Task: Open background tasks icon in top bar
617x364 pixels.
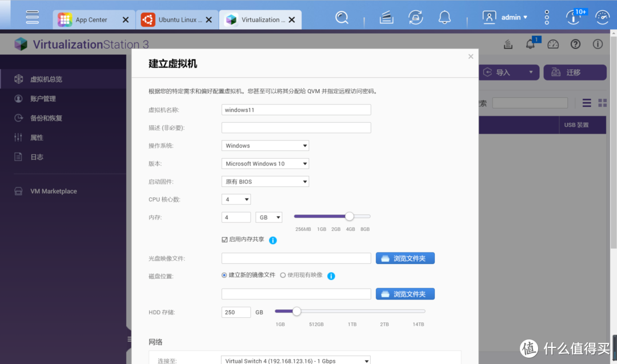Action: pyautogui.click(x=386, y=17)
